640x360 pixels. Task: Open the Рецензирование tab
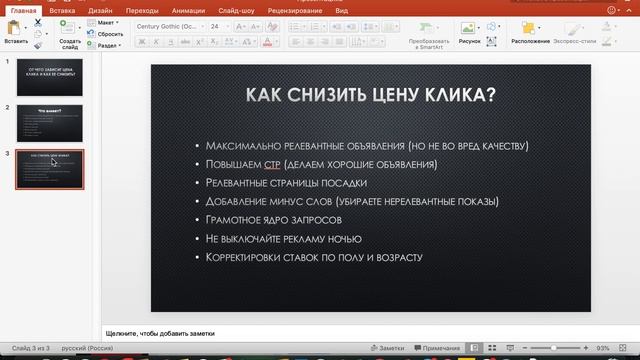[295, 11]
